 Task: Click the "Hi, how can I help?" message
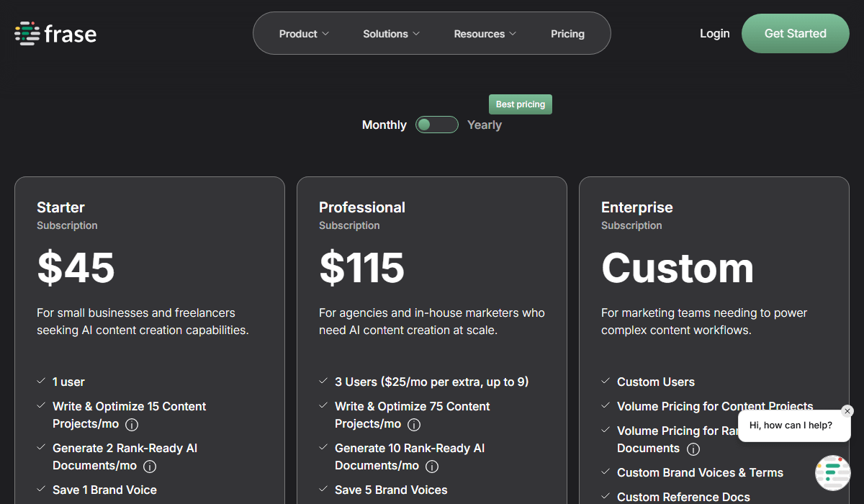[x=791, y=426]
